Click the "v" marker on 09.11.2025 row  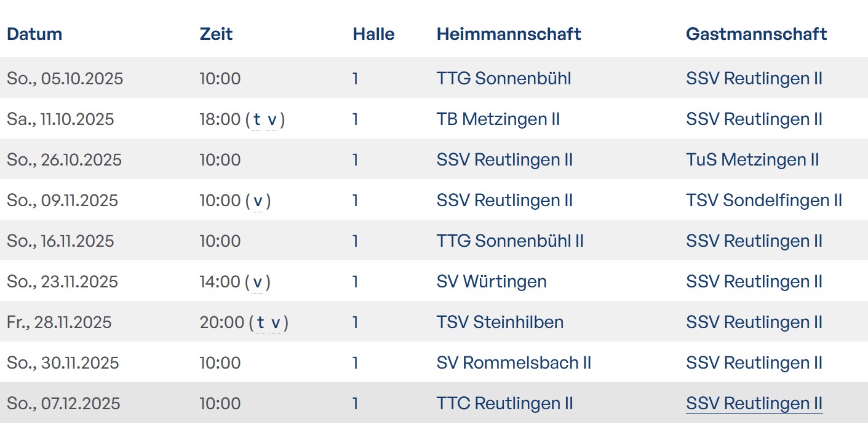coord(258,201)
